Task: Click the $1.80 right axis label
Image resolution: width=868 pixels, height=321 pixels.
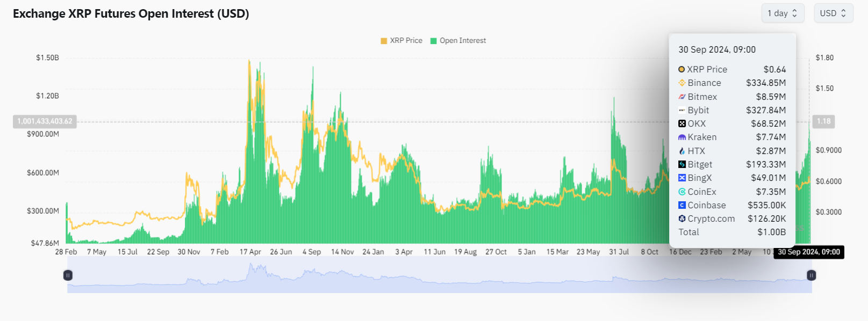Action: pyautogui.click(x=824, y=57)
